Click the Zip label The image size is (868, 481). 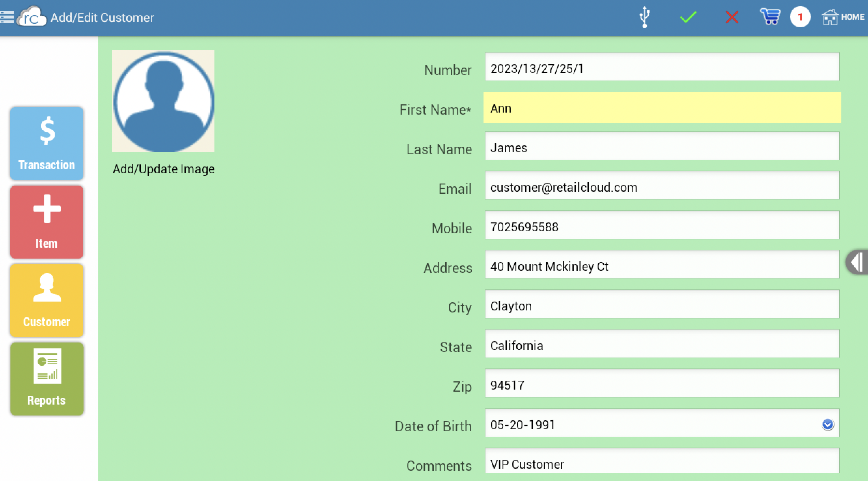(462, 387)
